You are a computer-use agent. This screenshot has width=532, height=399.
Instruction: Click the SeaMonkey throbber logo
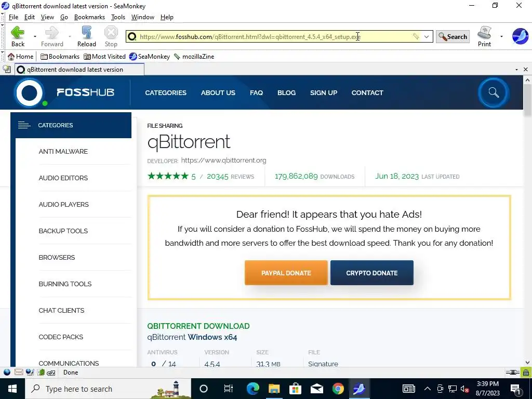[x=520, y=36]
